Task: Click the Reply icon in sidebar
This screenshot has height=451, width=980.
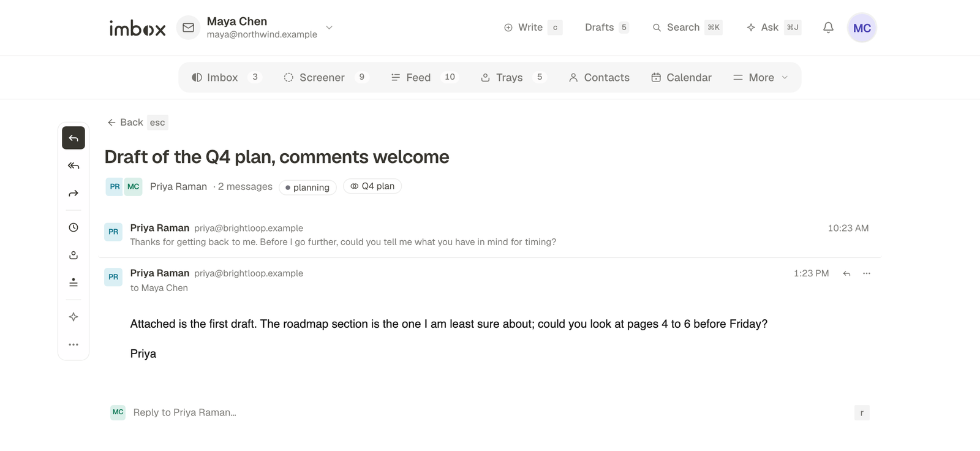Action: pyautogui.click(x=73, y=138)
